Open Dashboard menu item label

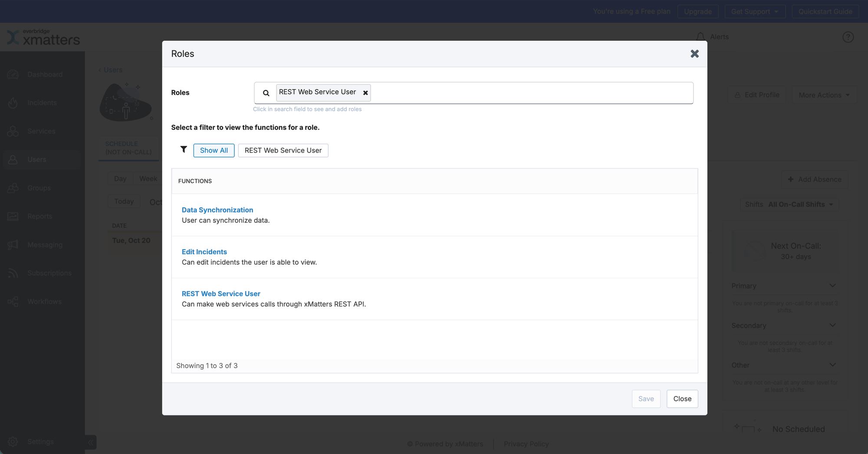point(45,75)
